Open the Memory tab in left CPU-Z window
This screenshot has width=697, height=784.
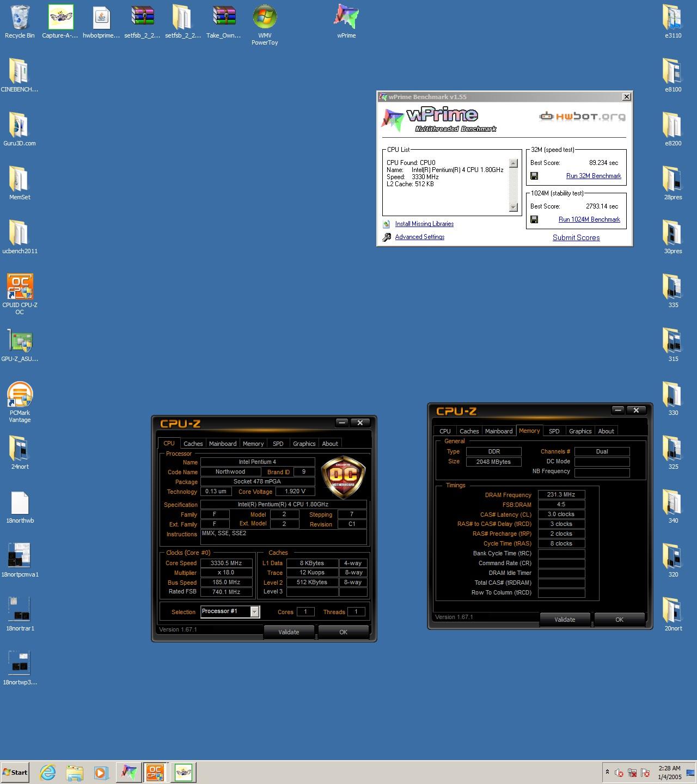click(253, 444)
